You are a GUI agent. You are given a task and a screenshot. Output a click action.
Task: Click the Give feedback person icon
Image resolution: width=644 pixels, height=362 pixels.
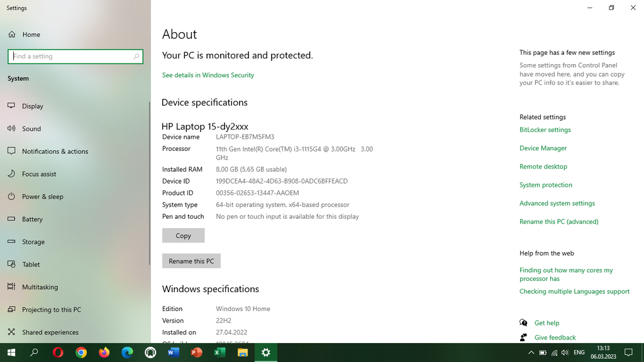(x=523, y=337)
